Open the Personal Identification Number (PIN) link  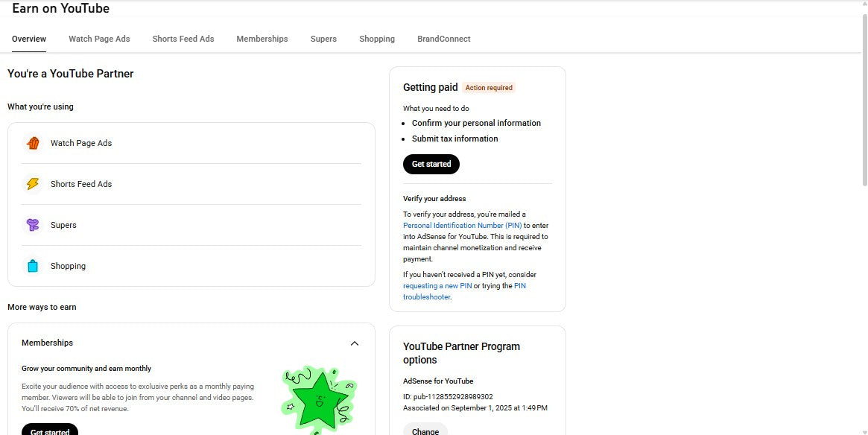(462, 225)
